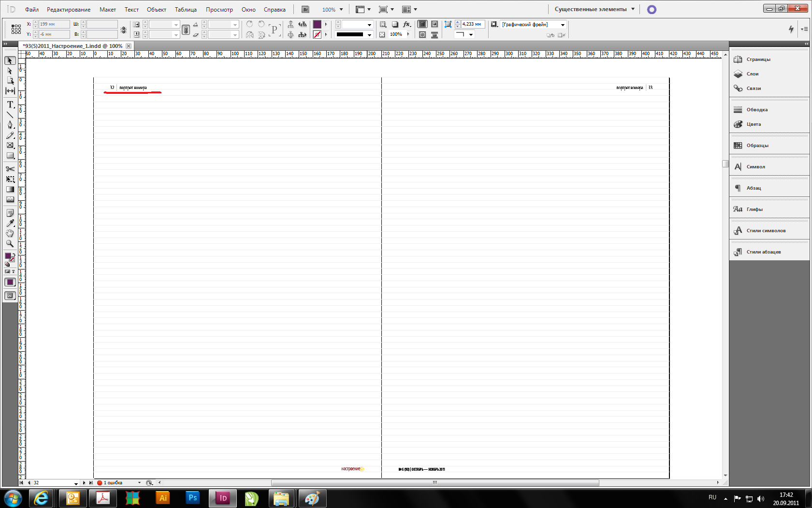Open the page number 32 dropdown
The width and height of the screenshot is (812, 508).
(x=76, y=483)
